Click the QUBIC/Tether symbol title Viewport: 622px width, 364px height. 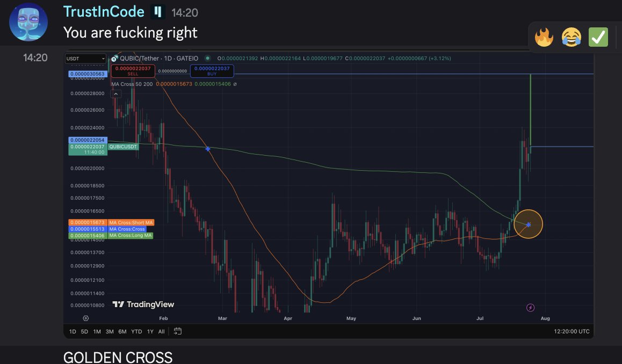158,59
